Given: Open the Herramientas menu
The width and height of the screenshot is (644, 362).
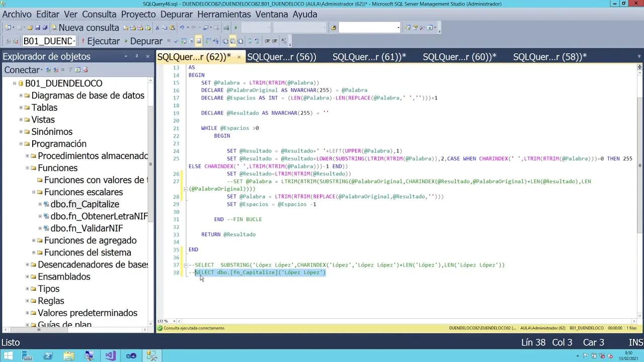Looking at the screenshot, I should click(x=224, y=15).
